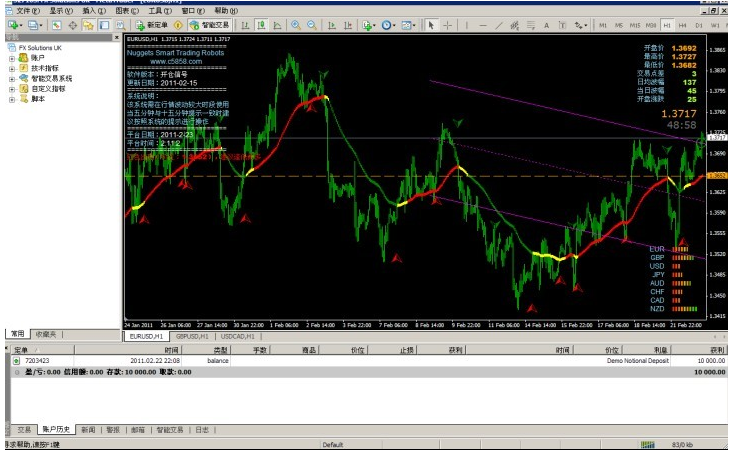Viewport: 733px width, 453px height.
Task: Click the Zoom In magnifier icon
Action: pyautogui.click(x=296, y=25)
